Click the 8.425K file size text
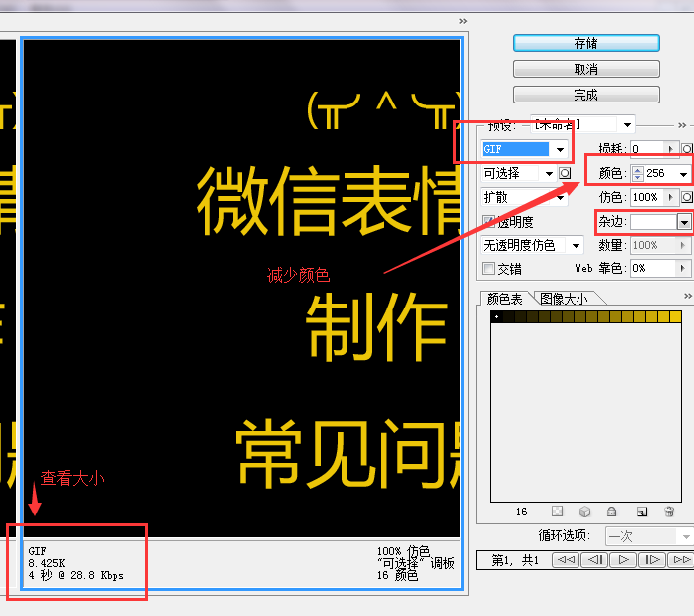694x616 pixels. point(47,563)
